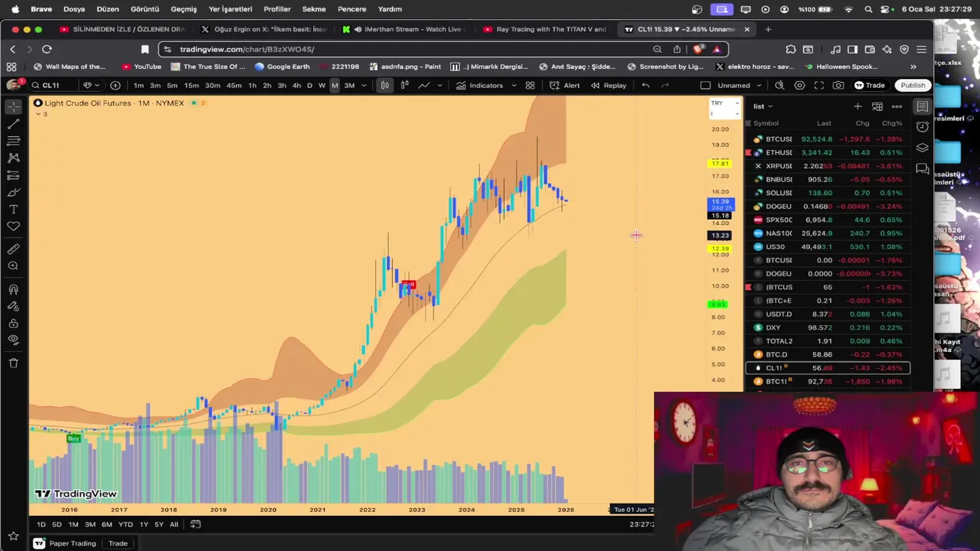Toggle hide all drawings eye icon

[13, 340]
